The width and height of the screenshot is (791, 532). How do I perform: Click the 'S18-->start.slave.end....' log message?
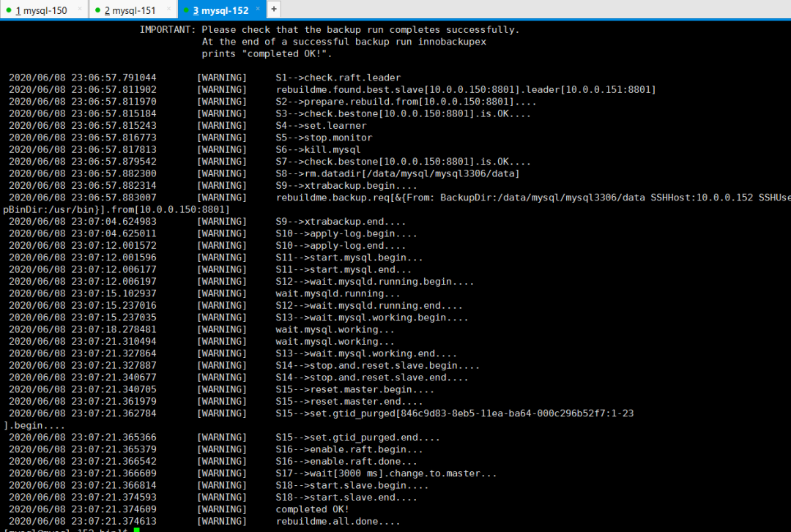[346, 498]
